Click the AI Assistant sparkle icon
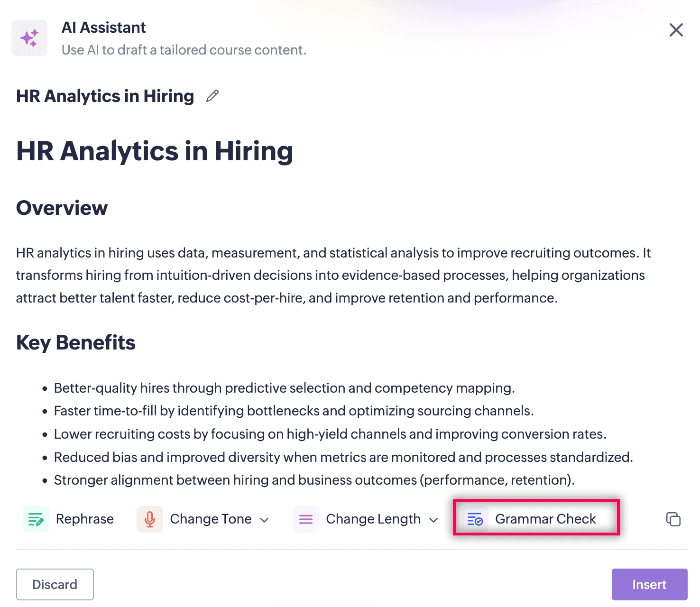This screenshot has height=607, width=700. (29, 38)
